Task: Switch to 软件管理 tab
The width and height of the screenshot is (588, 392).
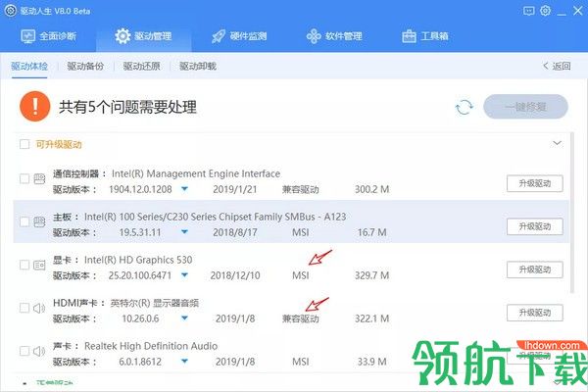Action: click(x=334, y=36)
